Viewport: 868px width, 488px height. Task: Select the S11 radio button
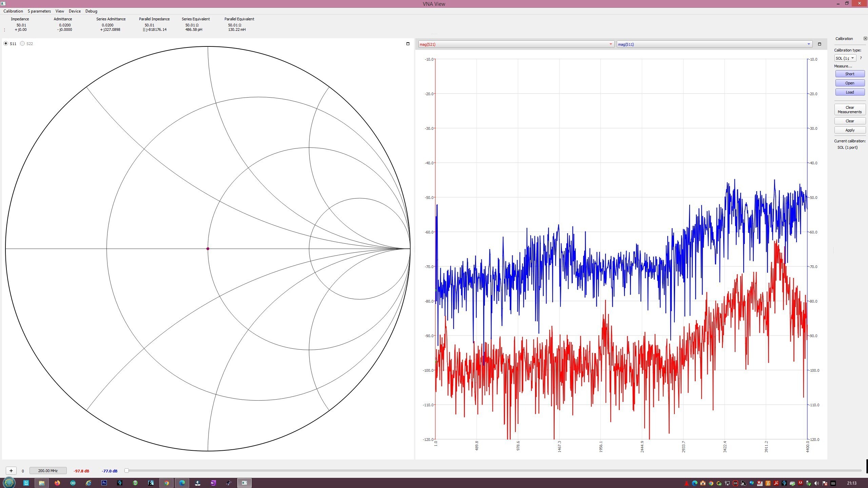[x=6, y=43]
